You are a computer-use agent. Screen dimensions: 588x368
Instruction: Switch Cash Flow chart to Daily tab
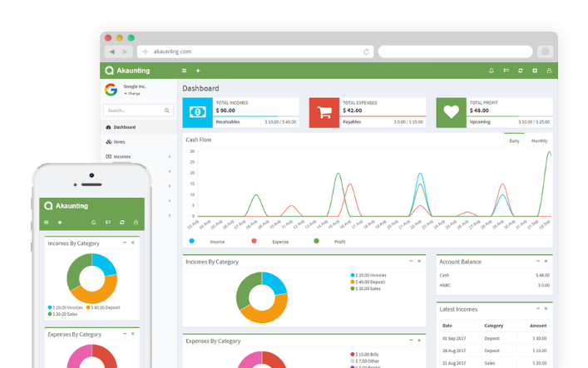pos(514,141)
